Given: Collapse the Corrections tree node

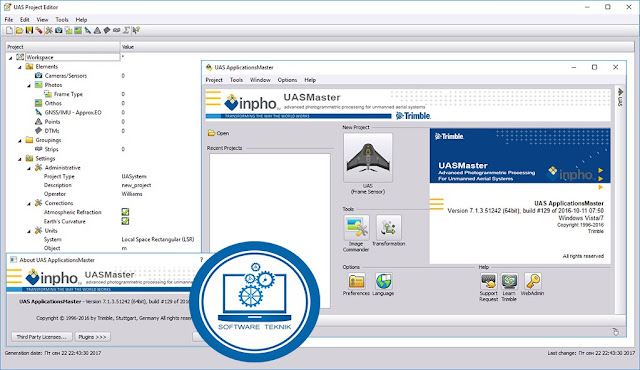Looking at the screenshot, I should pos(29,203).
